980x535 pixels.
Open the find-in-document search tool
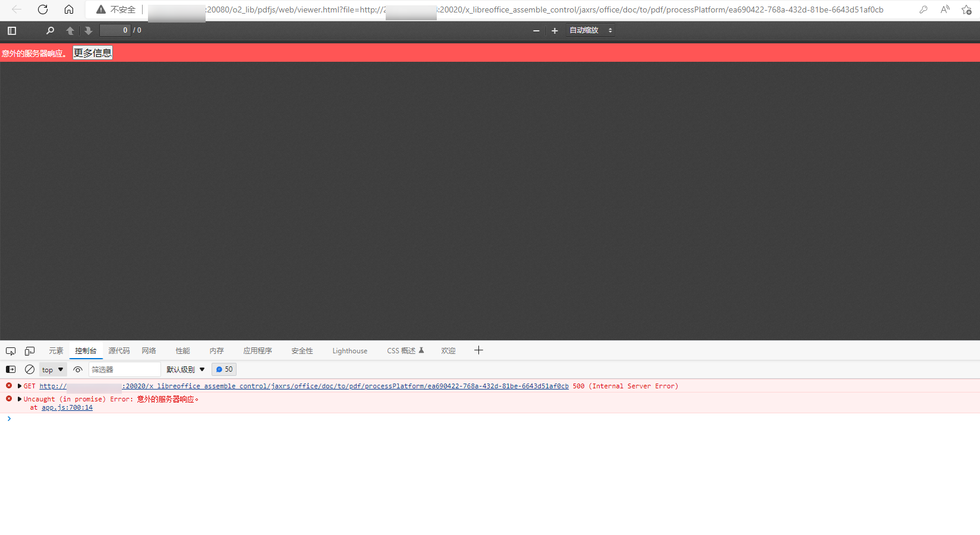pos(50,30)
